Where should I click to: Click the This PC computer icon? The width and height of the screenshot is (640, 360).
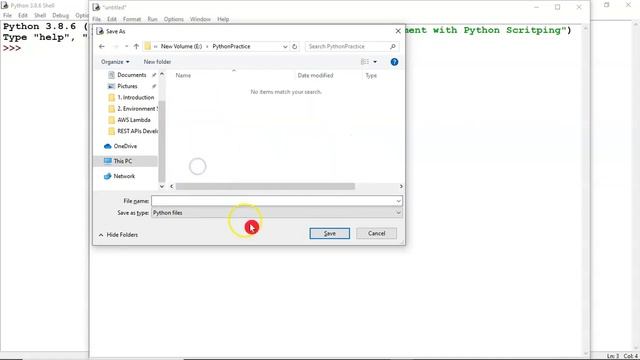click(108, 161)
